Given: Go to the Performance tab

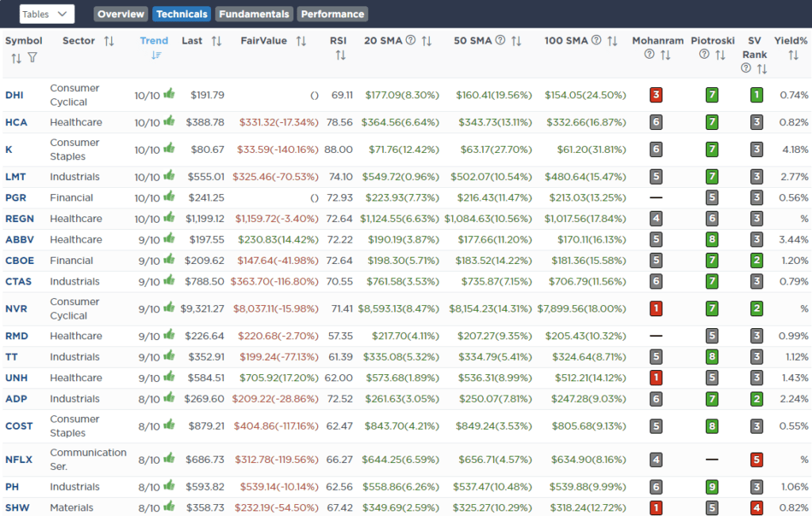Looking at the screenshot, I should pyautogui.click(x=332, y=14).
